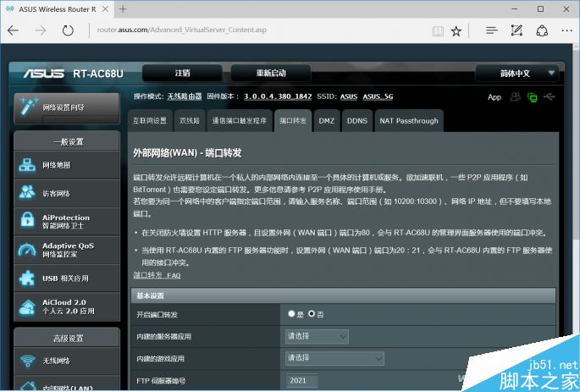
Task: Switch to the 互联网设置 tab
Action: tap(150, 121)
